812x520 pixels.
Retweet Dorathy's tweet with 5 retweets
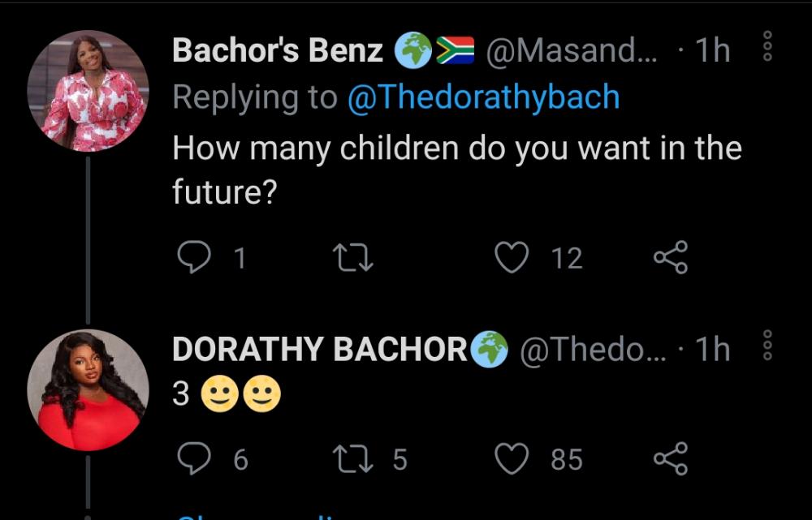coord(353,460)
